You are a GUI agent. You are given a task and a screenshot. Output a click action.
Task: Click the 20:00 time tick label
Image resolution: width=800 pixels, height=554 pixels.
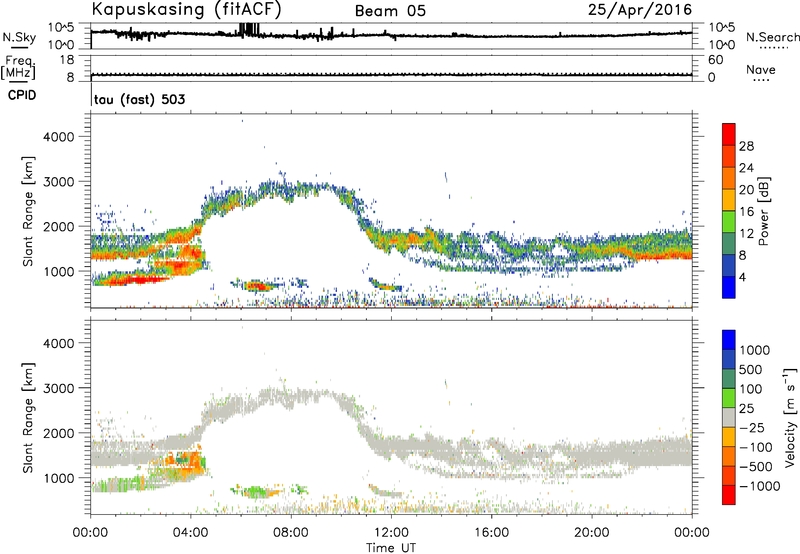(x=592, y=533)
